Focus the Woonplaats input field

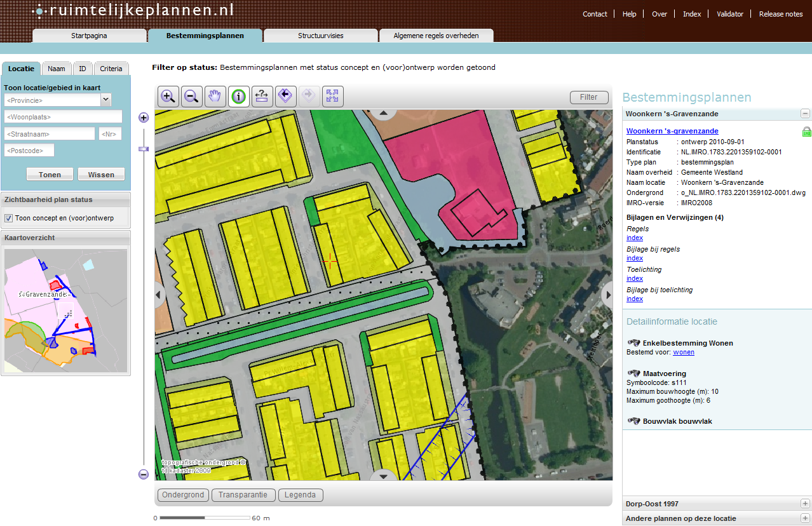(63, 117)
